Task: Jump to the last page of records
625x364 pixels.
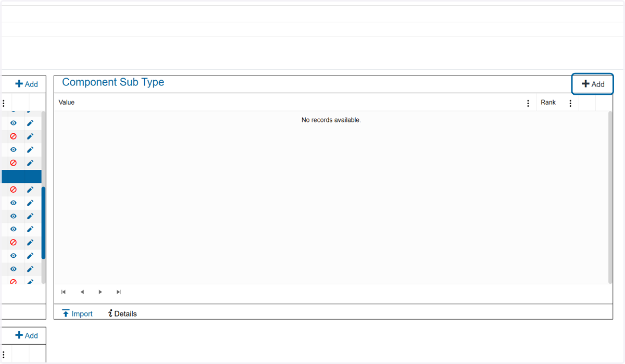Action: [x=119, y=292]
